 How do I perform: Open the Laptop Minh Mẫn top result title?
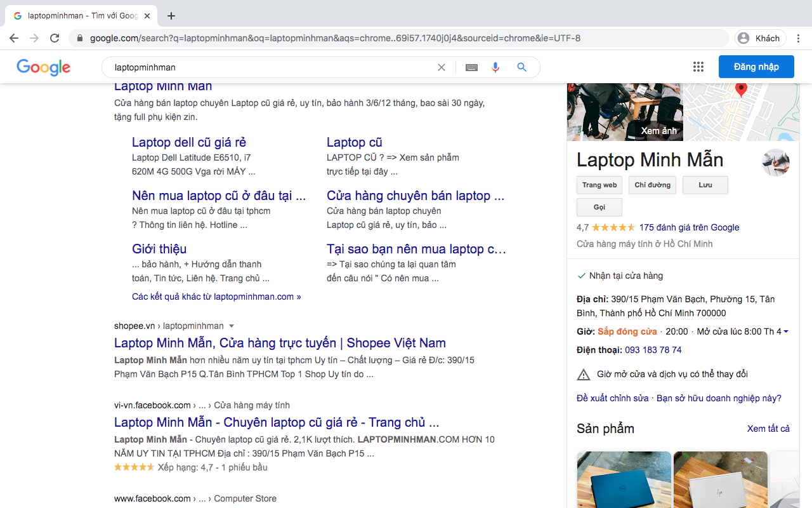tap(163, 86)
